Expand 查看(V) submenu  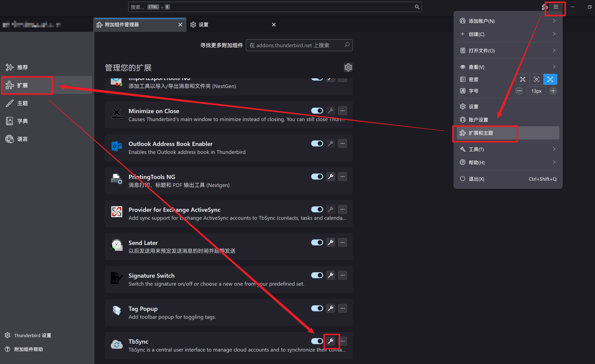508,67
